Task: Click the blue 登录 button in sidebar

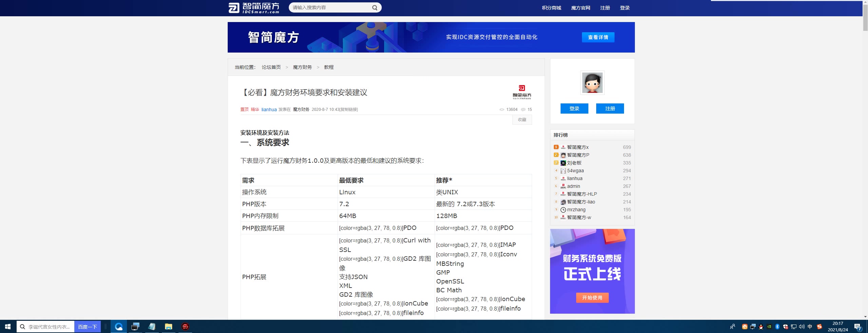Action: [574, 109]
